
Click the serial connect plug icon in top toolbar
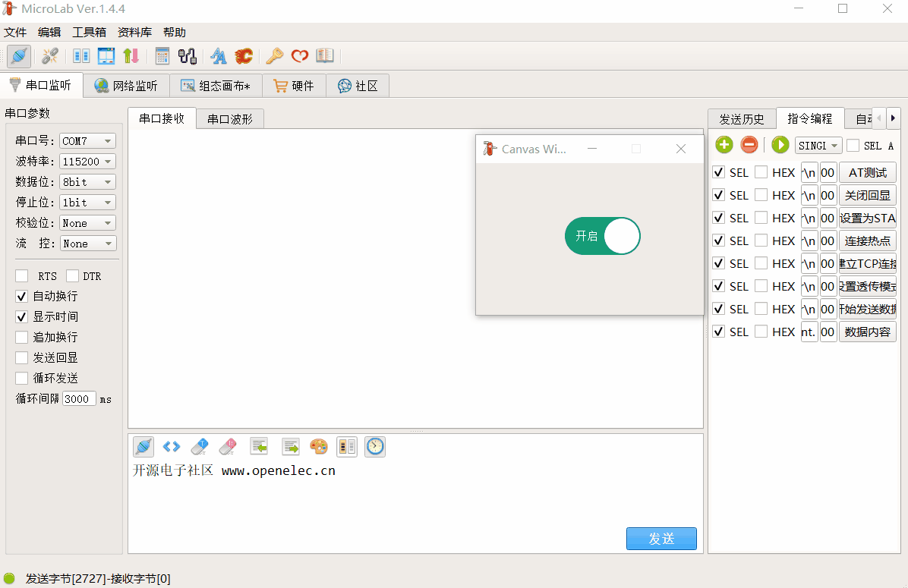pos(19,56)
